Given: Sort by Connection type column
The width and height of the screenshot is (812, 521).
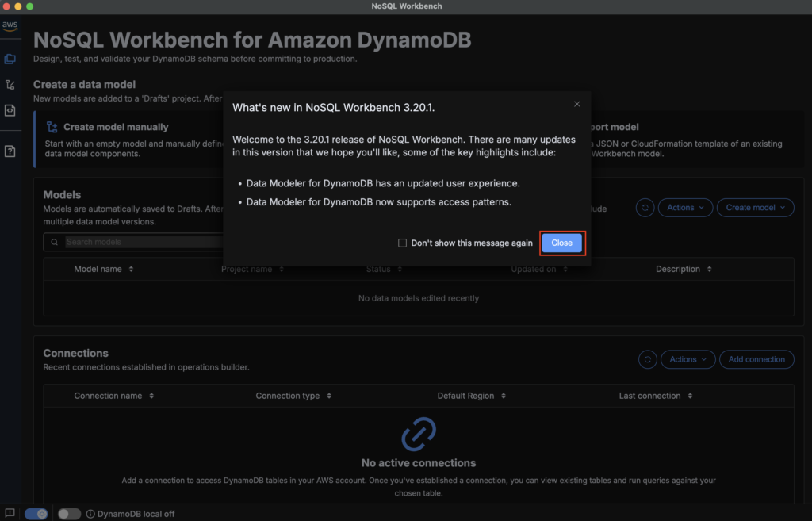Looking at the screenshot, I should pyautogui.click(x=293, y=396).
